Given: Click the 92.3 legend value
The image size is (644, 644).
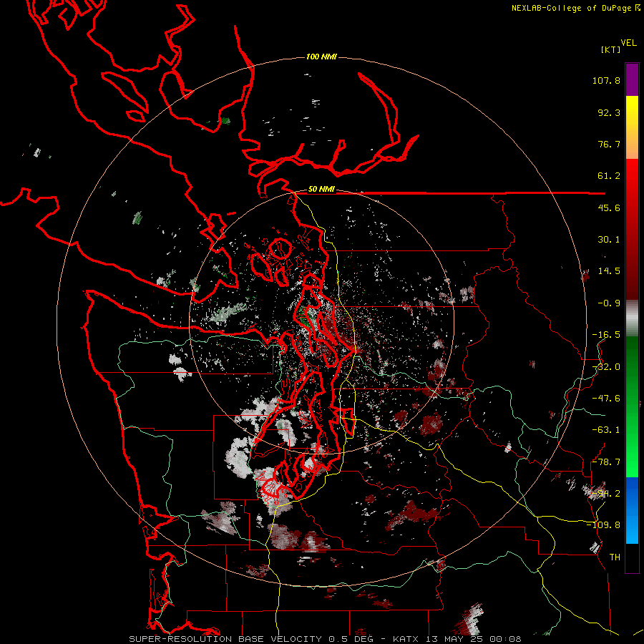Looking at the screenshot, I should pos(609,112).
